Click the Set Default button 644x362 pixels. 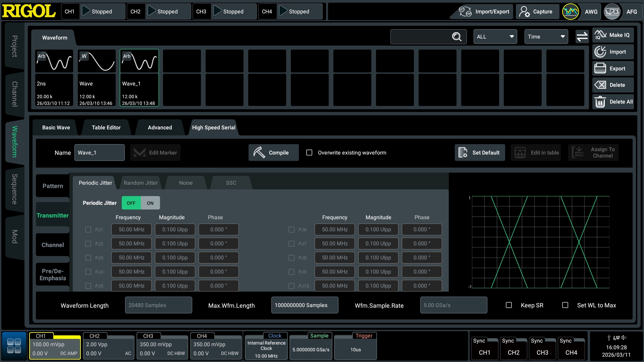(480, 153)
